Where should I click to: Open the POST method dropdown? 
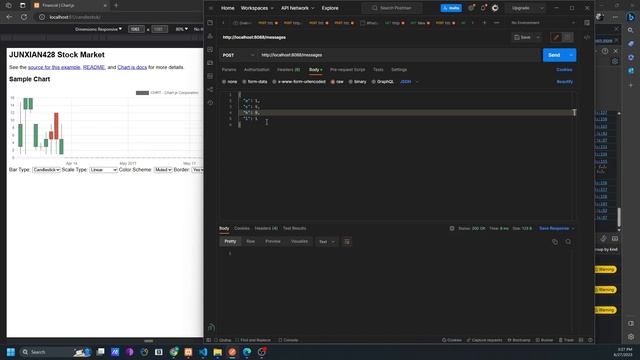click(238, 55)
